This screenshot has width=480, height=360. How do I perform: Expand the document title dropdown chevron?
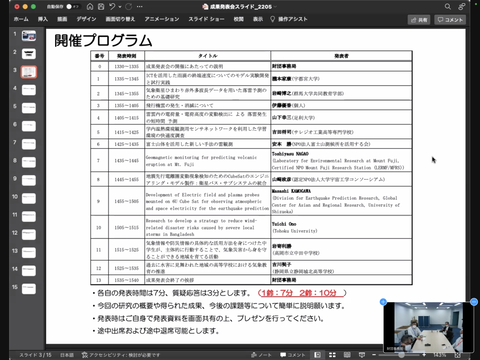275,7
